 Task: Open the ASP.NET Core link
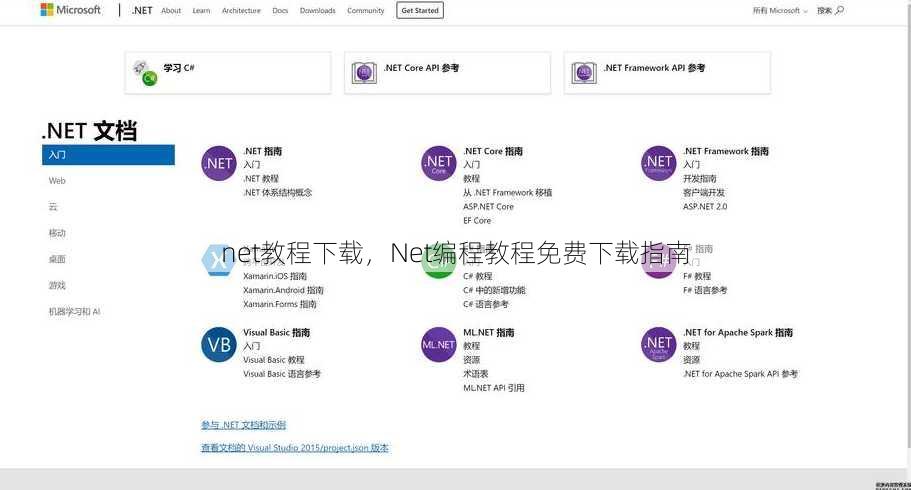pos(488,206)
